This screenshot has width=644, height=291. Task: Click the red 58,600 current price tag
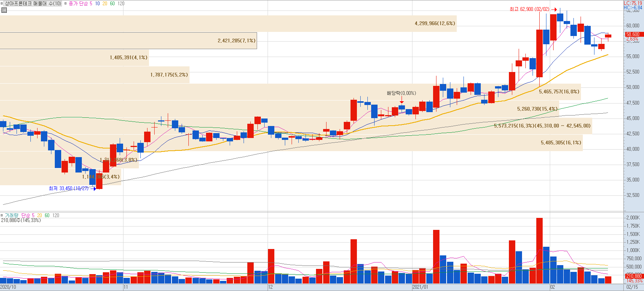tap(634, 34)
